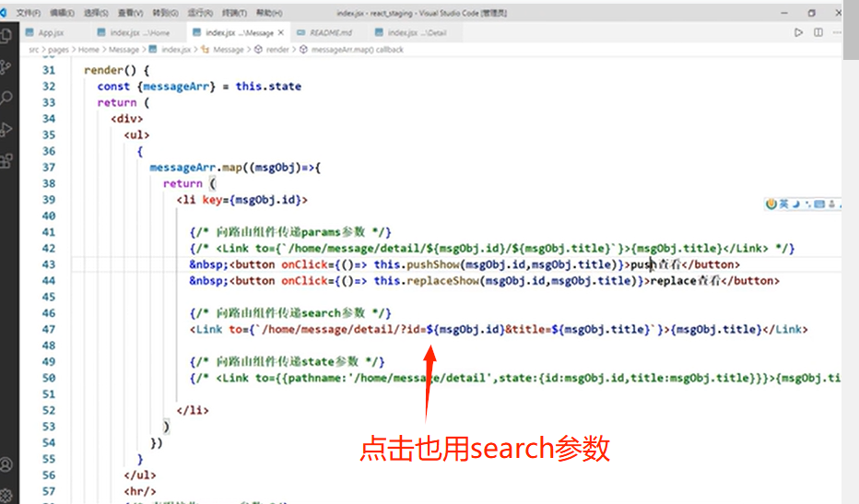Click key={msgObj.id} on line 39
Screen dimensions: 859x504
pos(252,199)
